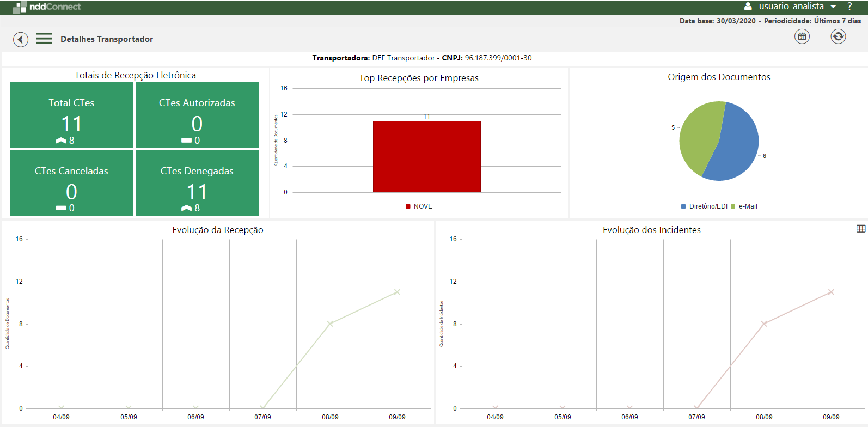Open the help question mark
The height and width of the screenshot is (427, 868).
tap(849, 7)
